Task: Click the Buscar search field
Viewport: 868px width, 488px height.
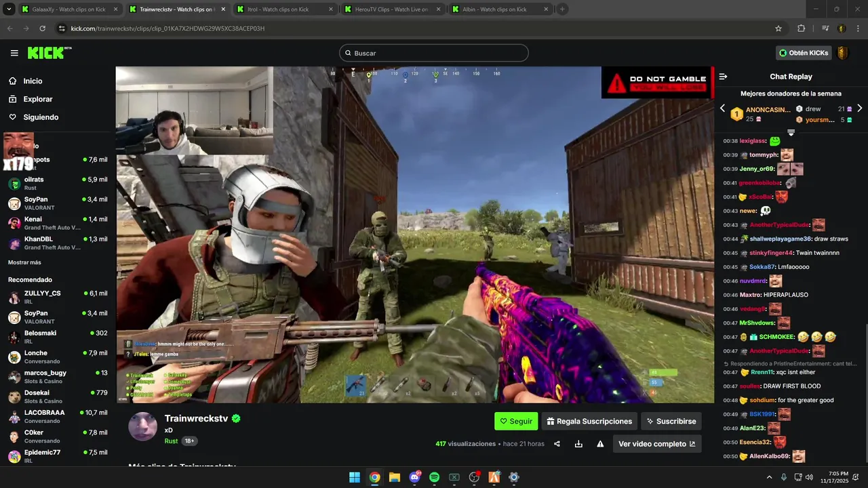Action: coord(434,53)
